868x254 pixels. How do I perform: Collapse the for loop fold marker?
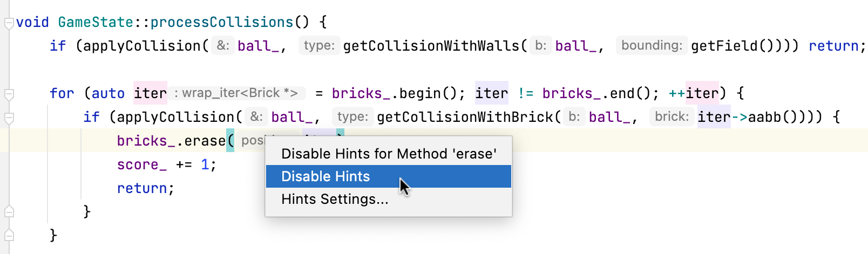pyautogui.click(x=9, y=94)
